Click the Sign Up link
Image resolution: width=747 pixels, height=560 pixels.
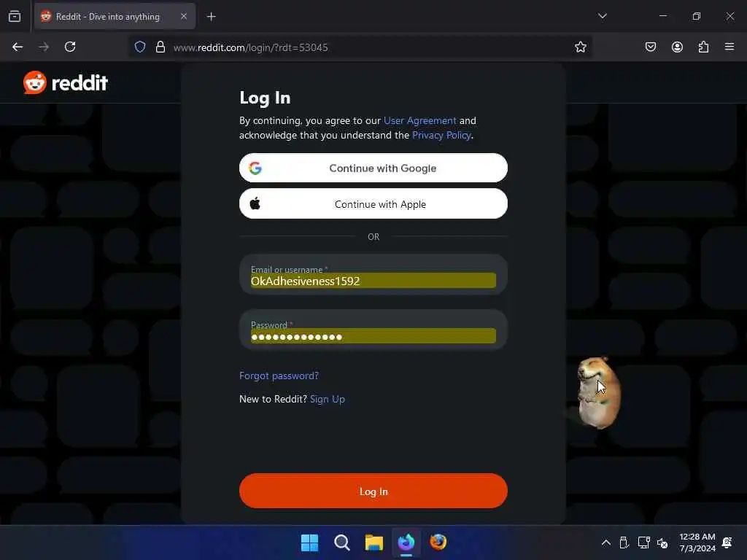coord(328,399)
